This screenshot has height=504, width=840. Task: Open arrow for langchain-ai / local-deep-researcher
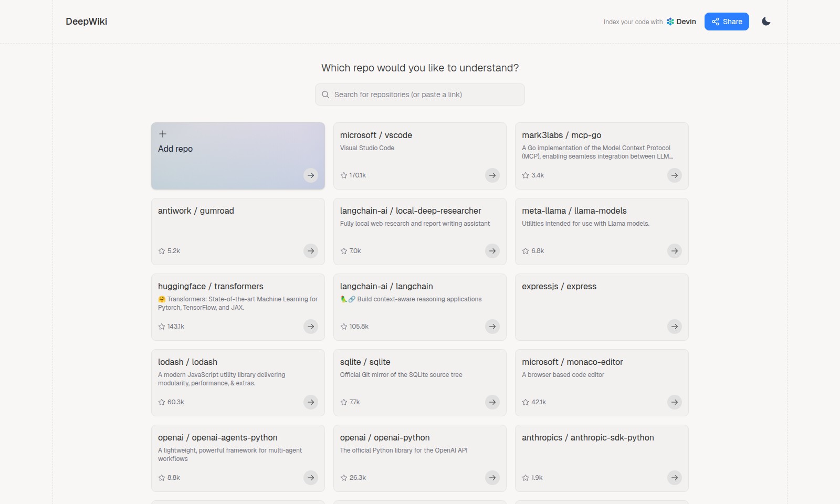pyautogui.click(x=492, y=251)
